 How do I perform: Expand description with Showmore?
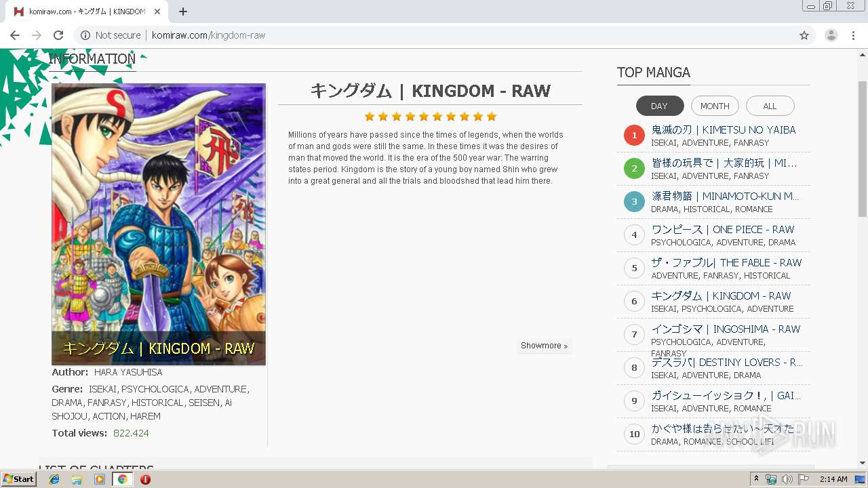point(545,346)
